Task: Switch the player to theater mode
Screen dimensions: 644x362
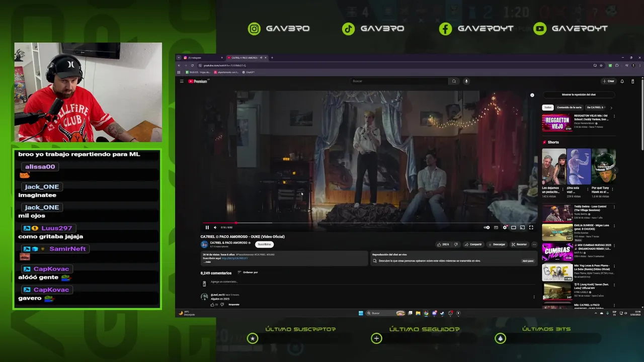Action: point(513,227)
